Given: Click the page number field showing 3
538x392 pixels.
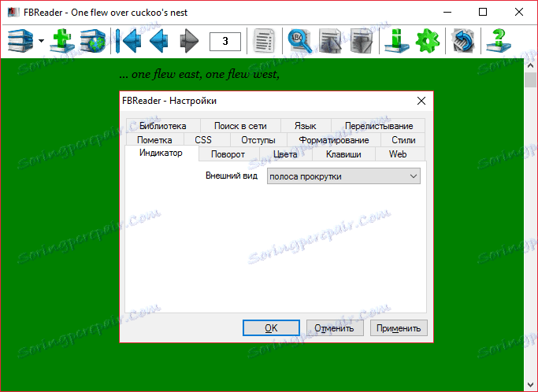Looking at the screenshot, I should [x=225, y=41].
